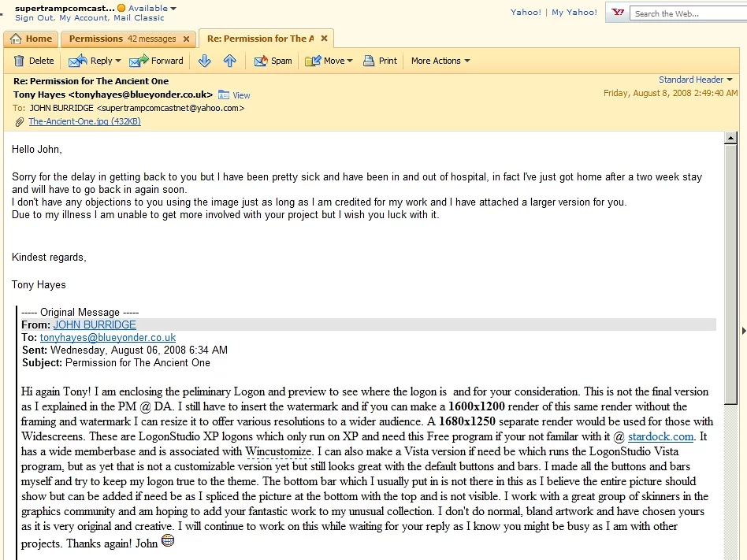Open the Move folder dropdown
Image resolution: width=747 pixels, height=560 pixels.
pos(329,61)
